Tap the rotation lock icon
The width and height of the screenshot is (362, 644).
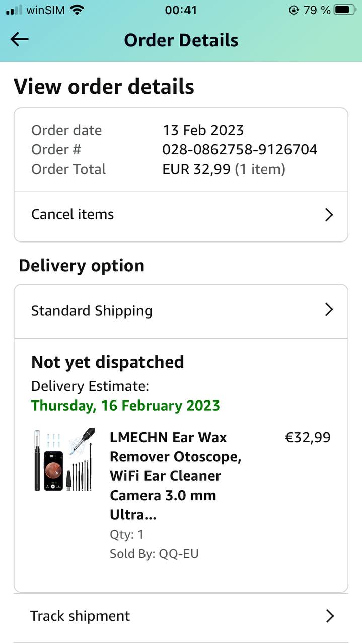(294, 10)
